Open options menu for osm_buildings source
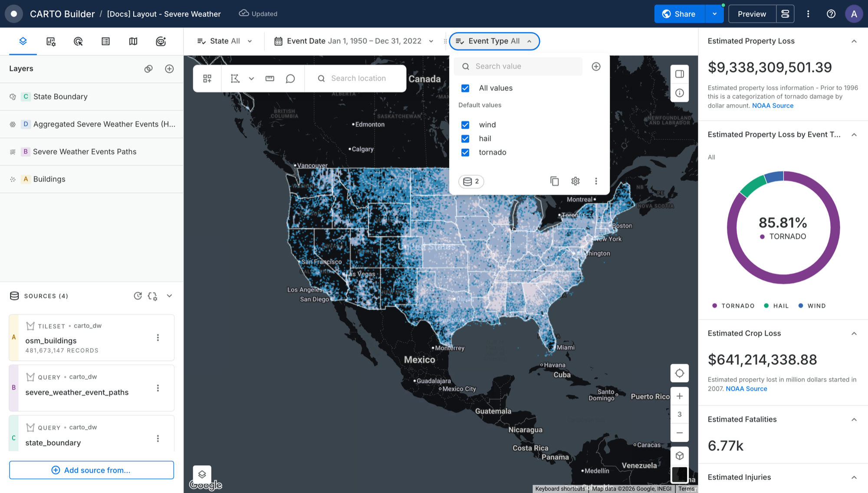The image size is (868, 493). pos(158,338)
